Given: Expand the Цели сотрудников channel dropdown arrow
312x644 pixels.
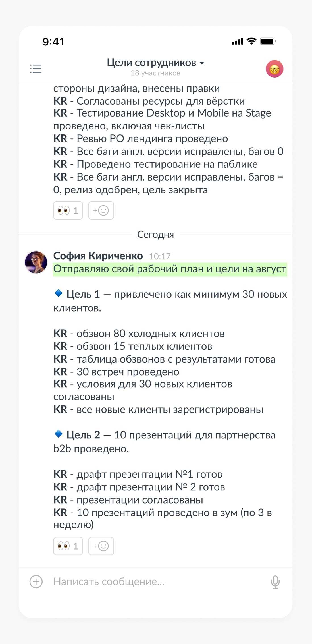Looking at the screenshot, I should pyautogui.click(x=202, y=63).
